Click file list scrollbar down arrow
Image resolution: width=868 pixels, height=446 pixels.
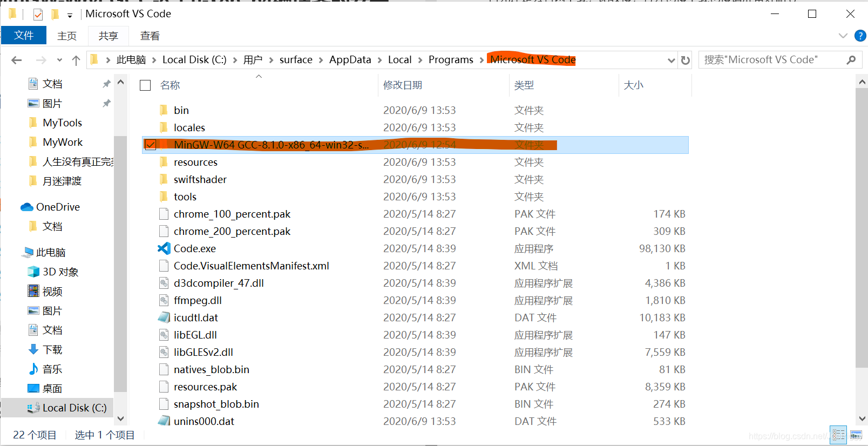862,418
